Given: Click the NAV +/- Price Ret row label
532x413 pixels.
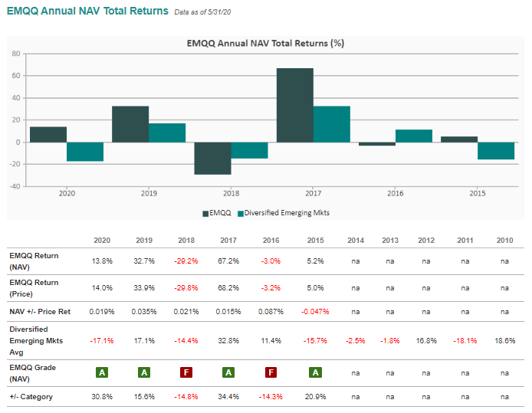Looking at the screenshot, I should pyautogui.click(x=40, y=311).
